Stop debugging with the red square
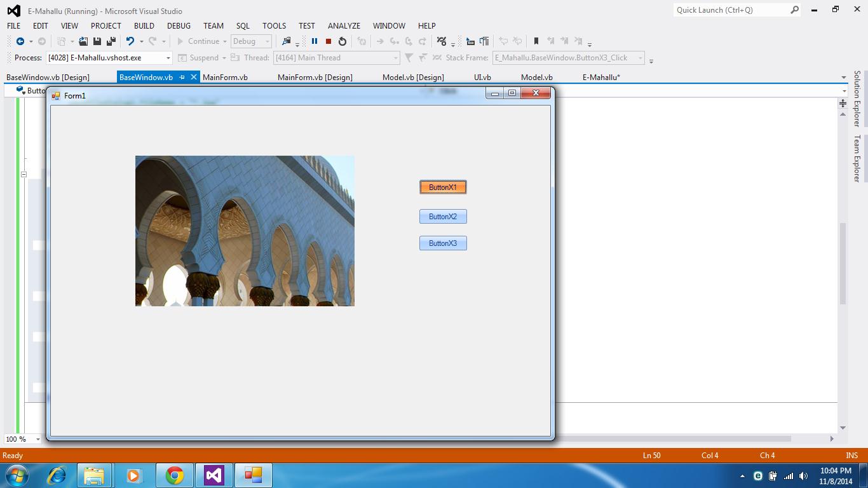 329,41
